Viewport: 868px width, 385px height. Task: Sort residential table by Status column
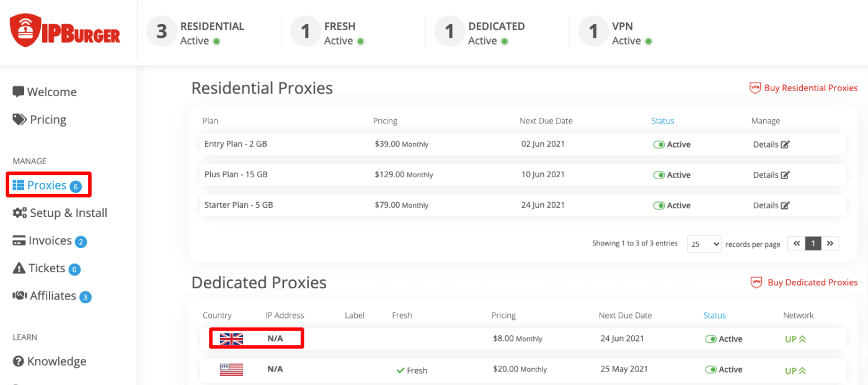662,121
